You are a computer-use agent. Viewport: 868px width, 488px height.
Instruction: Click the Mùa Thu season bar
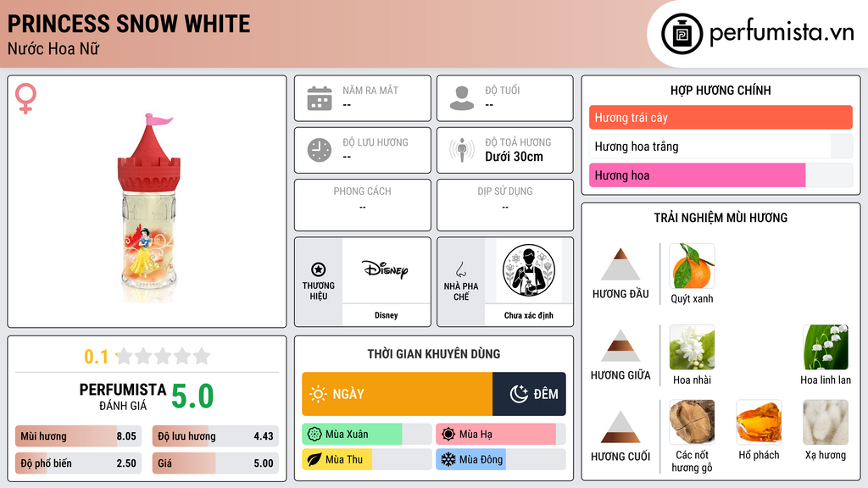point(366,459)
